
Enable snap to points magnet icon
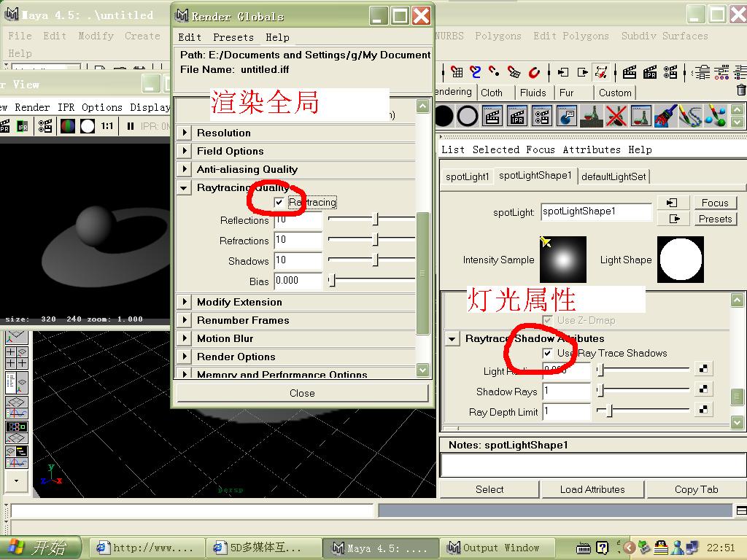(495, 72)
